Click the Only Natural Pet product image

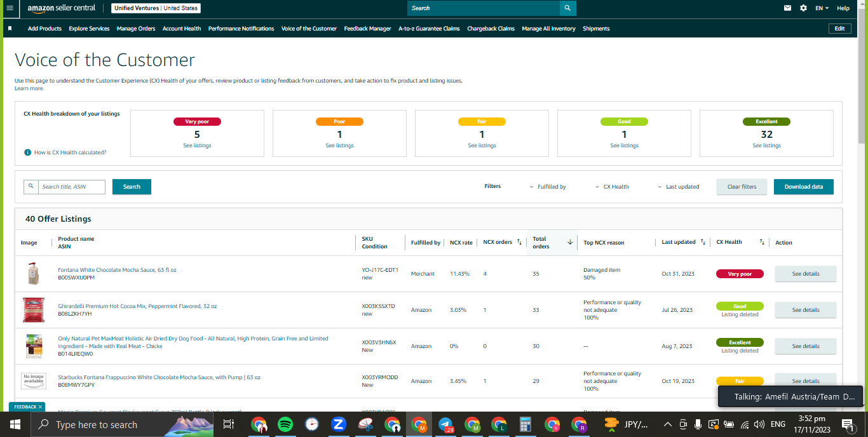pyautogui.click(x=34, y=346)
